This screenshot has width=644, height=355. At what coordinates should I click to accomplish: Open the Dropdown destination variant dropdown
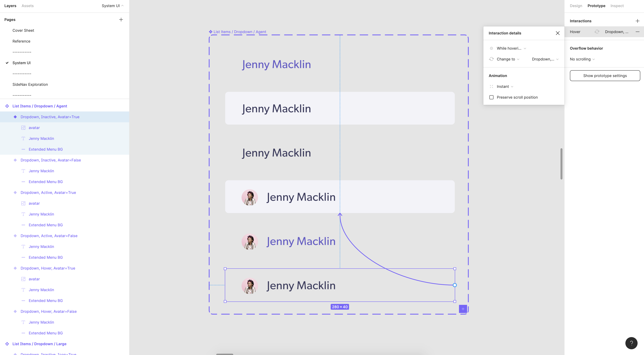click(x=545, y=59)
